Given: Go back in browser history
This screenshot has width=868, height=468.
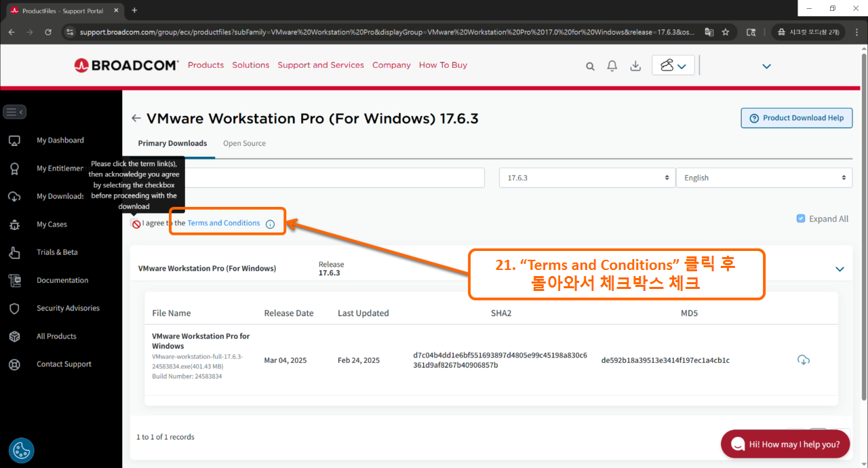Looking at the screenshot, I should pos(11,32).
